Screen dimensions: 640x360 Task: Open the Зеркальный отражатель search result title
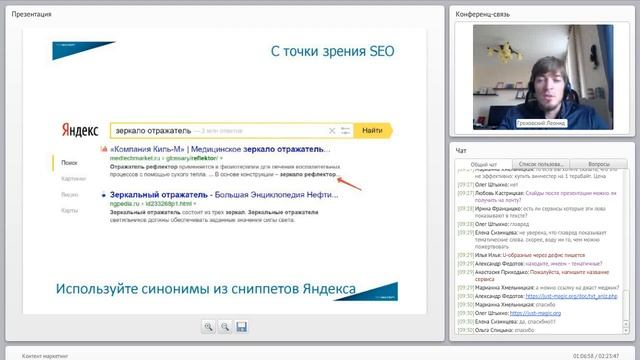coord(224,195)
